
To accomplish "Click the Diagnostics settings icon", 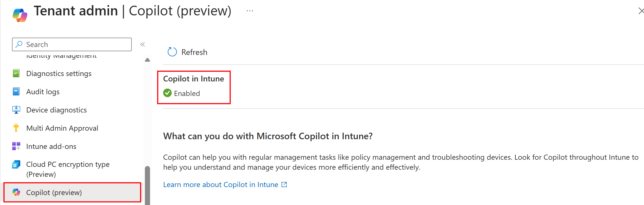I will pyautogui.click(x=16, y=73).
